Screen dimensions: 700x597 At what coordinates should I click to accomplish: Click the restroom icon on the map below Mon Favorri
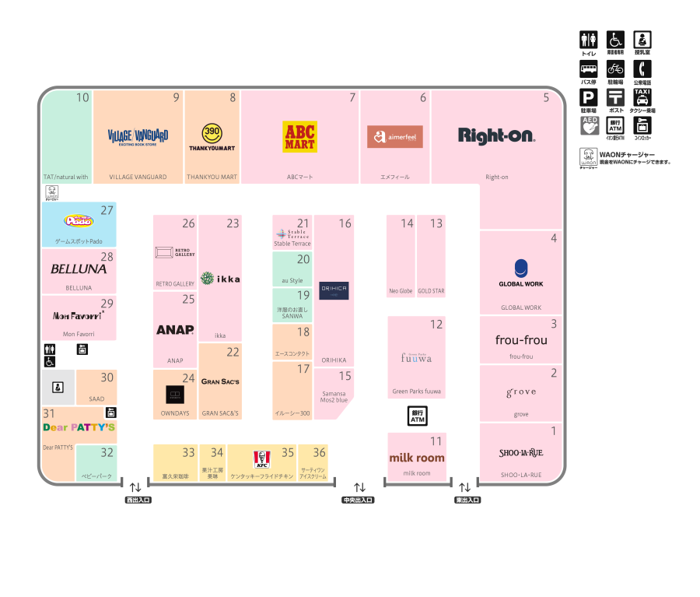pos(50,349)
